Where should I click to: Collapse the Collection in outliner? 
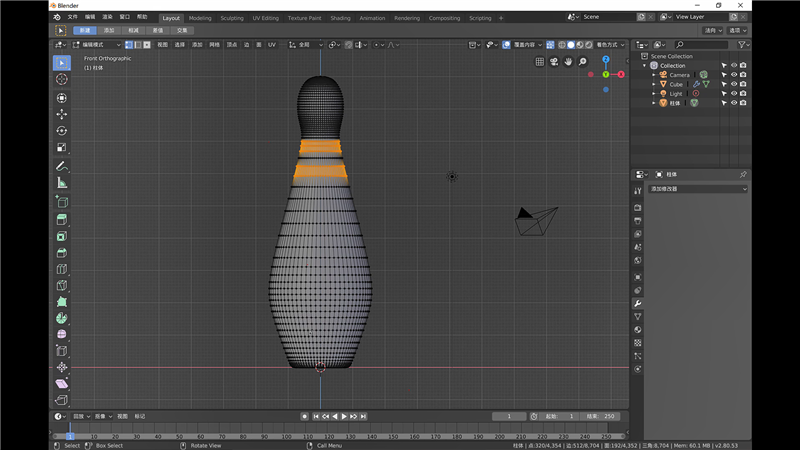tap(644, 66)
